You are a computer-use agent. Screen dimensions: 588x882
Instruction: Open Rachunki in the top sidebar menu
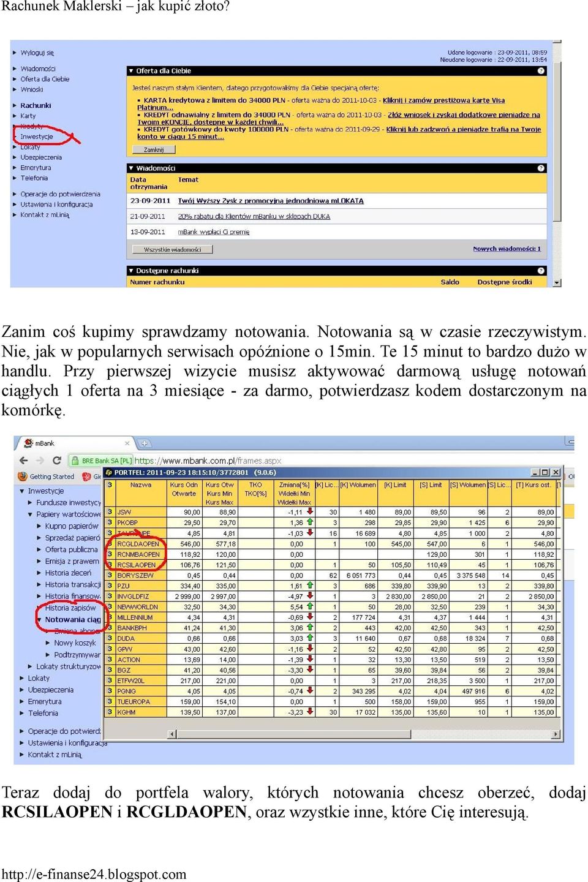36,105
